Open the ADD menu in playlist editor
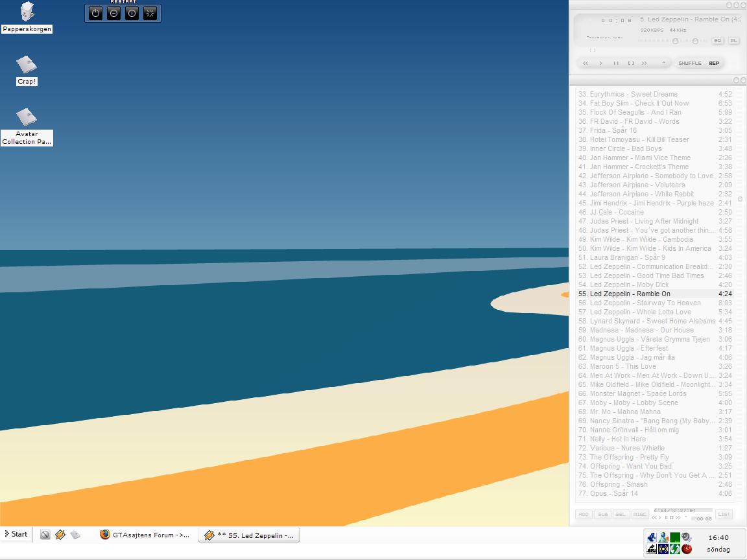747x560 pixels. point(584,515)
